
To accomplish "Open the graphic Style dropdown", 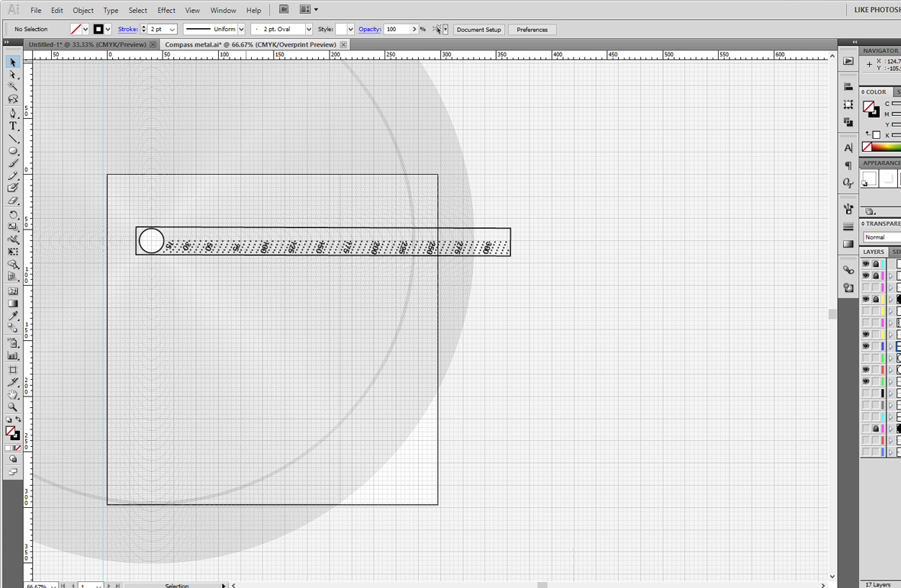I will (350, 29).
